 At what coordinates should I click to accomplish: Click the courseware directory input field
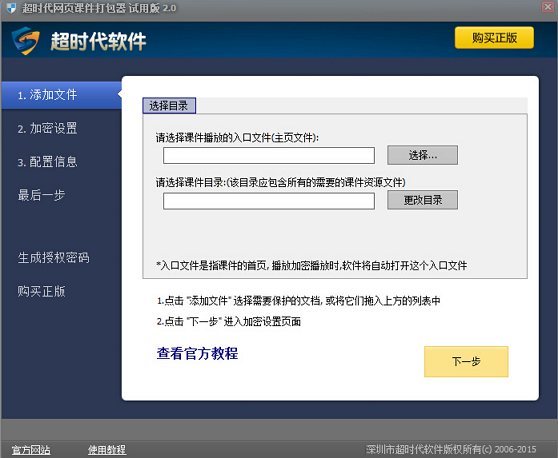click(269, 201)
